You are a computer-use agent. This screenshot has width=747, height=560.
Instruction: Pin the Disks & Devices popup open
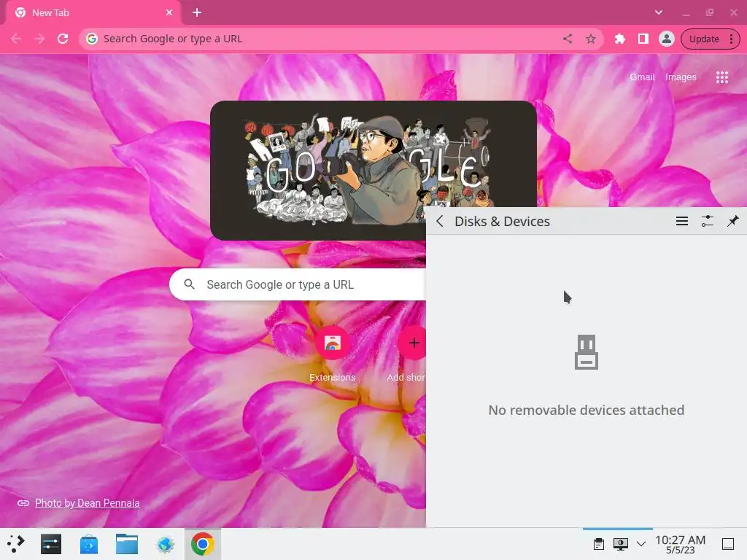732,221
